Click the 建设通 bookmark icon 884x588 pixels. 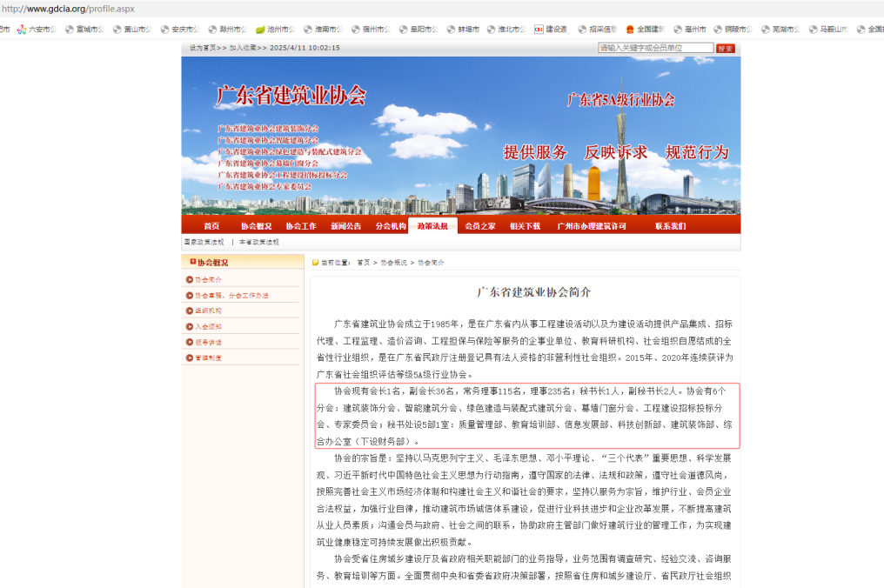coord(539,29)
